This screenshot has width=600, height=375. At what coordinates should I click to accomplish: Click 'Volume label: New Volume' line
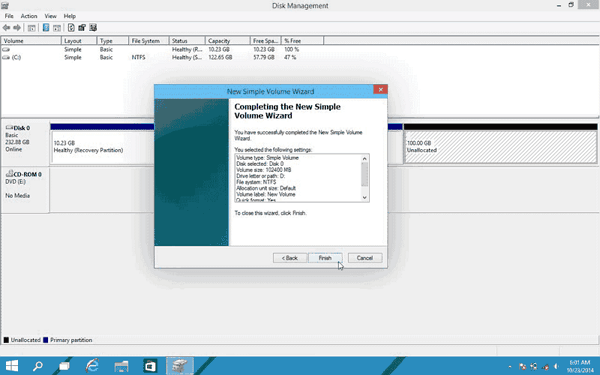pos(266,194)
